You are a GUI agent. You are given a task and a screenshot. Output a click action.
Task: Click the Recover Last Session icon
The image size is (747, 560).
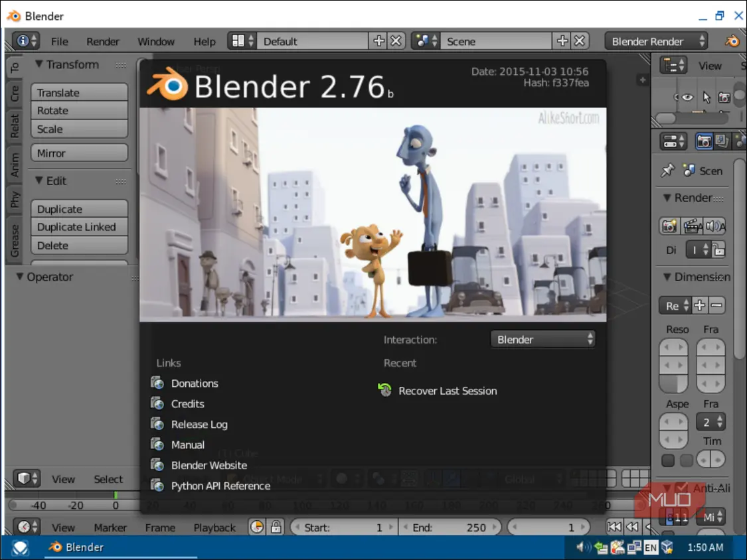385,390
